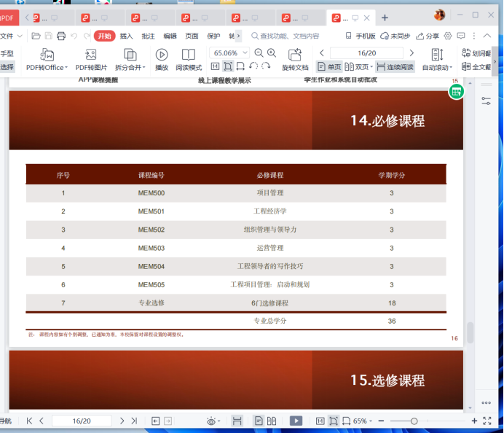The image size is (504, 433).
Task: Collapse the ribbon with up chevron
Action: click(487, 36)
